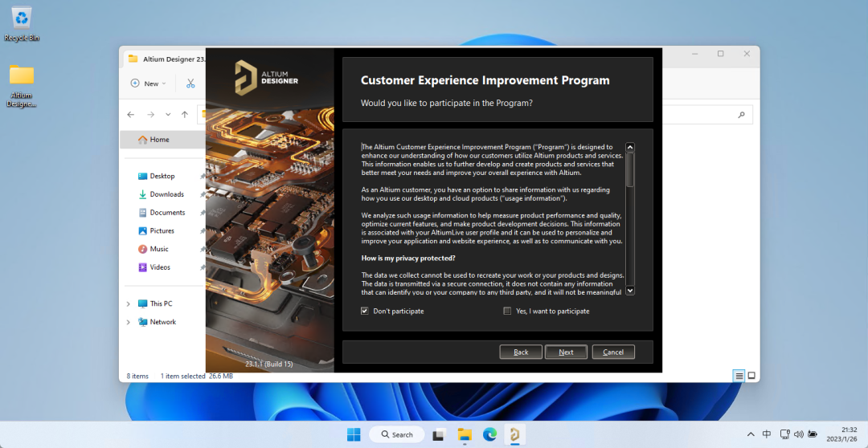Click the Altium Designer installer taskbar icon

[514, 434]
